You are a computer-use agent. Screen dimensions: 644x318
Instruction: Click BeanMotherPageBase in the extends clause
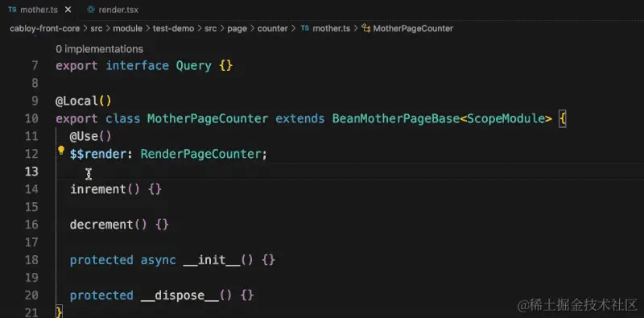pos(396,118)
